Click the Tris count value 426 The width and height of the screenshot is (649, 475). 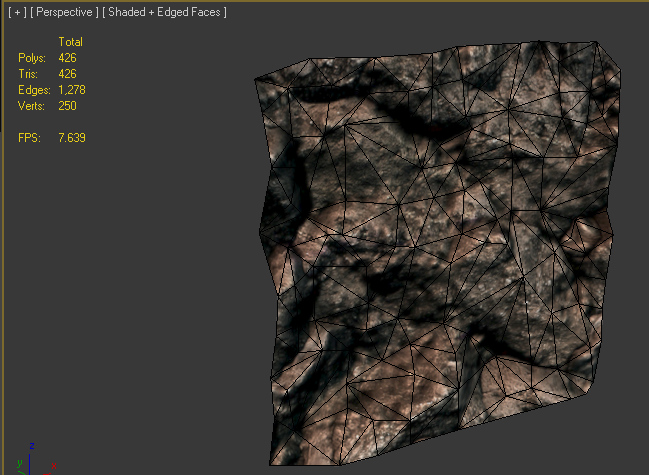[x=67, y=74]
